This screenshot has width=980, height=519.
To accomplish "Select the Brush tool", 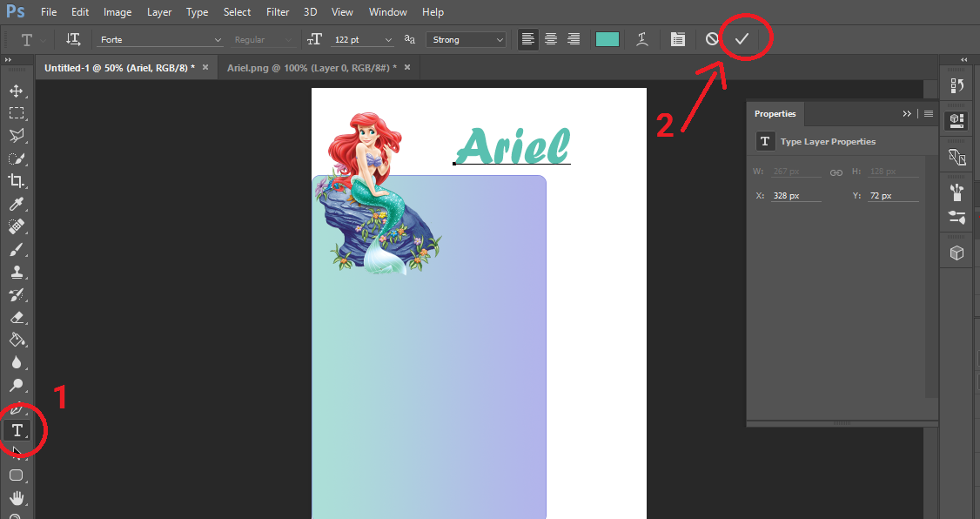I will tap(17, 250).
